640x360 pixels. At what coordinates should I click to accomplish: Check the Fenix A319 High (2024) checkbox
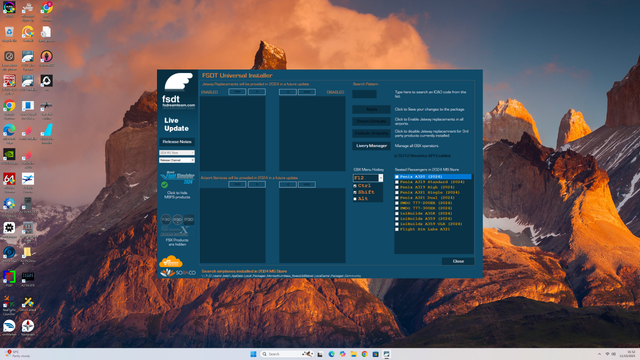point(397,187)
